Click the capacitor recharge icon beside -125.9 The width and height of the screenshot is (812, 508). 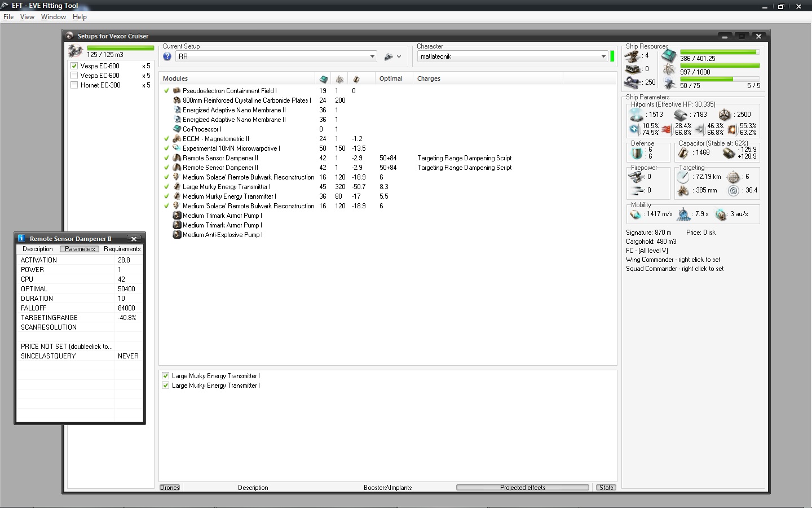(x=729, y=153)
